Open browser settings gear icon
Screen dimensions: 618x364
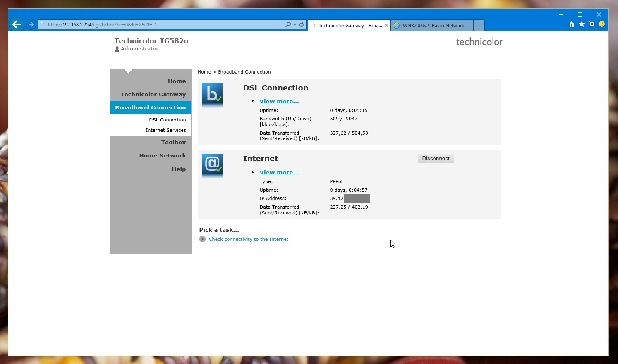coord(592,24)
